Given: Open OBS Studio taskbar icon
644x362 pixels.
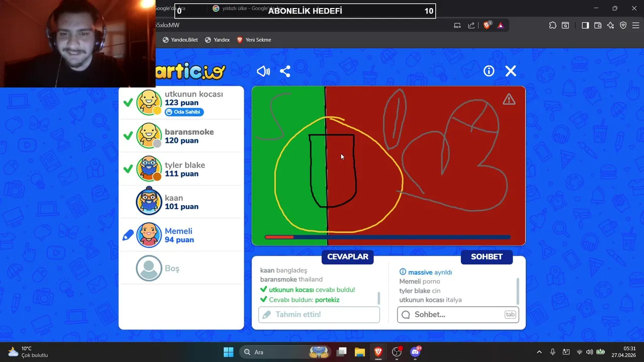Looking at the screenshot, I should pos(397,352).
